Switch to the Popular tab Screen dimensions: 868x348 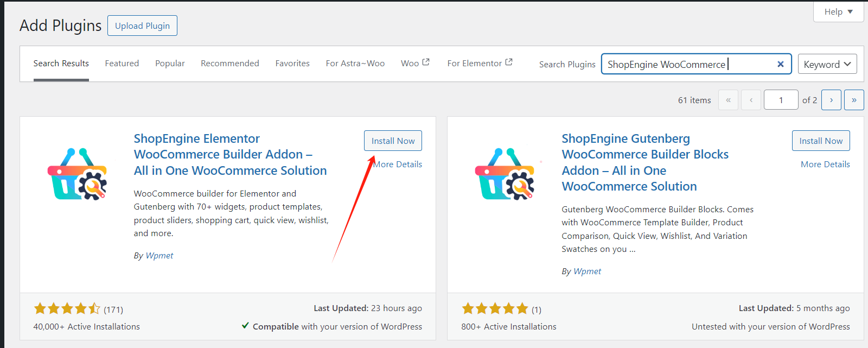170,64
